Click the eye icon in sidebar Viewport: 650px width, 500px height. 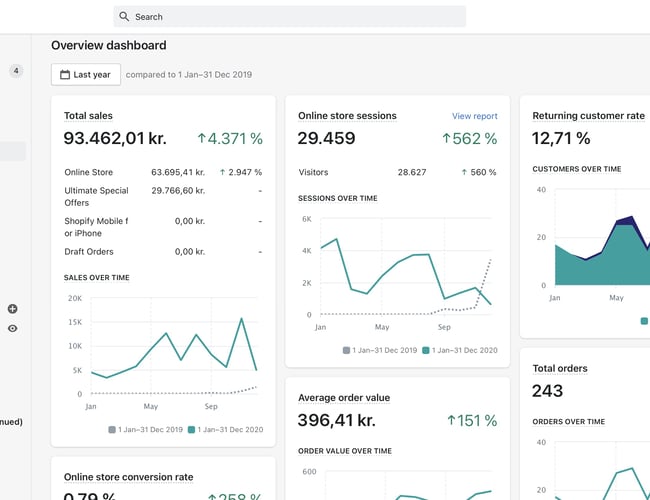coord(13,328)
